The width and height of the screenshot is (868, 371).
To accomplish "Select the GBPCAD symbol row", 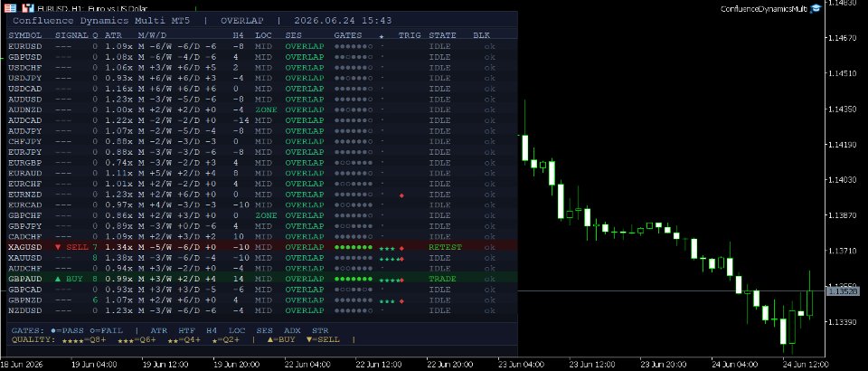I will (x=262, y=290).
